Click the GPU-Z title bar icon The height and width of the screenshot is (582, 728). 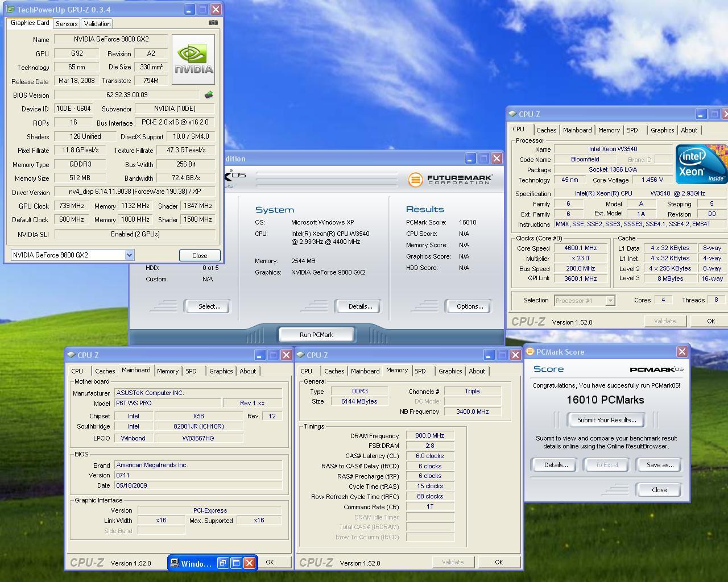10,10
